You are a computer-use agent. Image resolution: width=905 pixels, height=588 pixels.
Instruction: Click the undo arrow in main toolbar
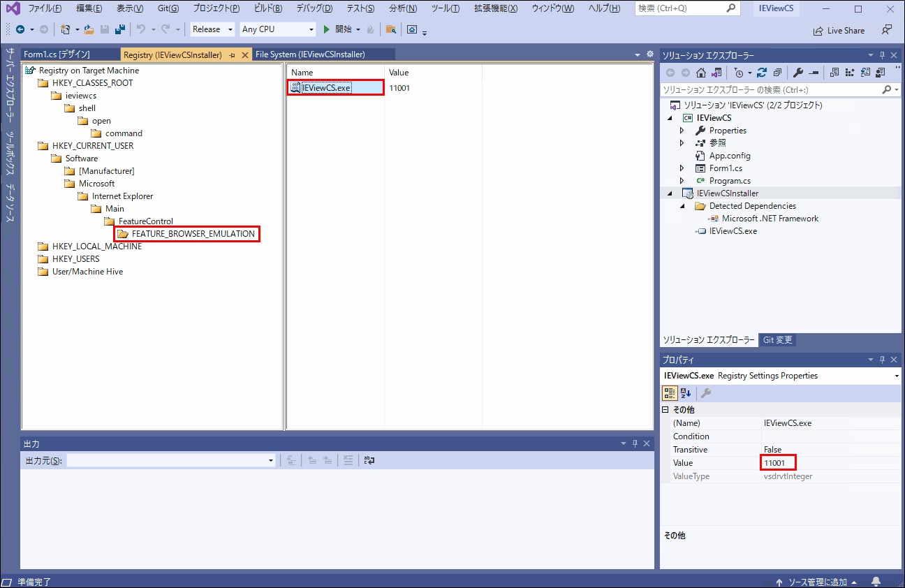point(141,29)
